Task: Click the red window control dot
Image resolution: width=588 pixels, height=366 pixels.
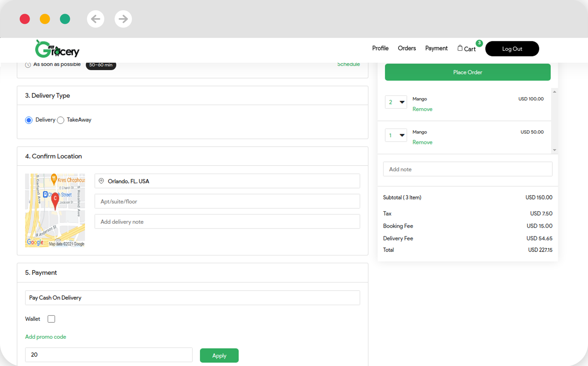Action: tap(25, 19)
